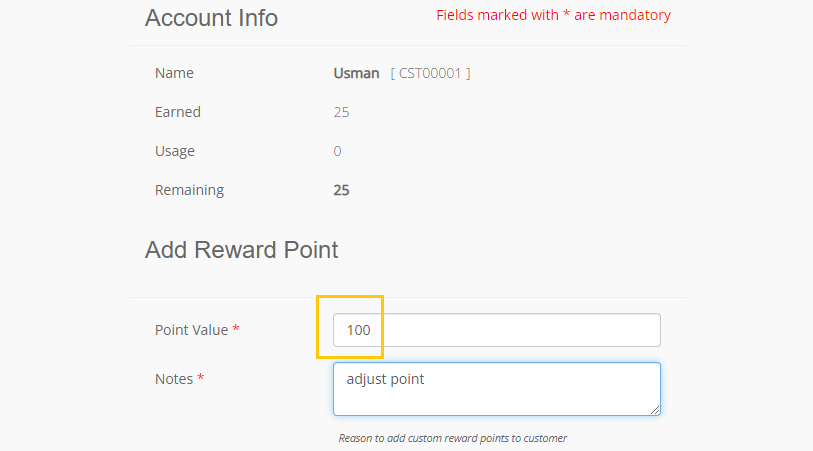Click the Usage label
Viewport: 813px width, 451px height.
pyautogui.click(x=174, y=151)
